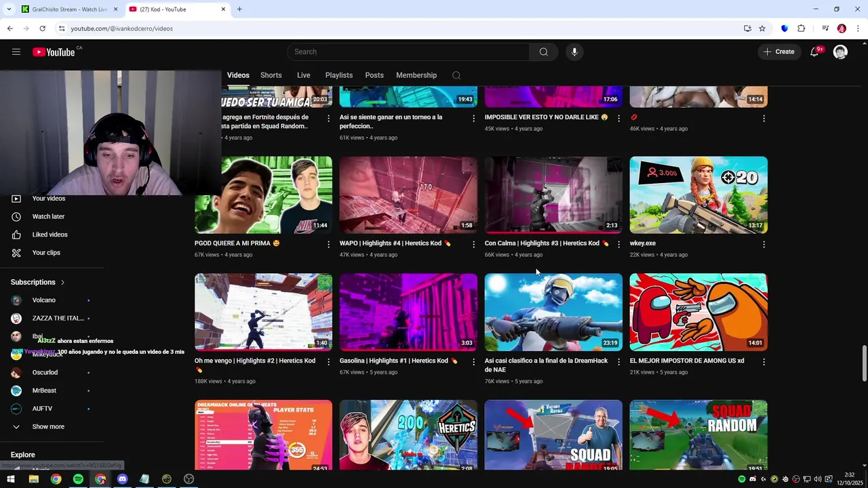Screen dimensions: 868x488
Task: Switch to channel Shorts tab
Action: 271,75
